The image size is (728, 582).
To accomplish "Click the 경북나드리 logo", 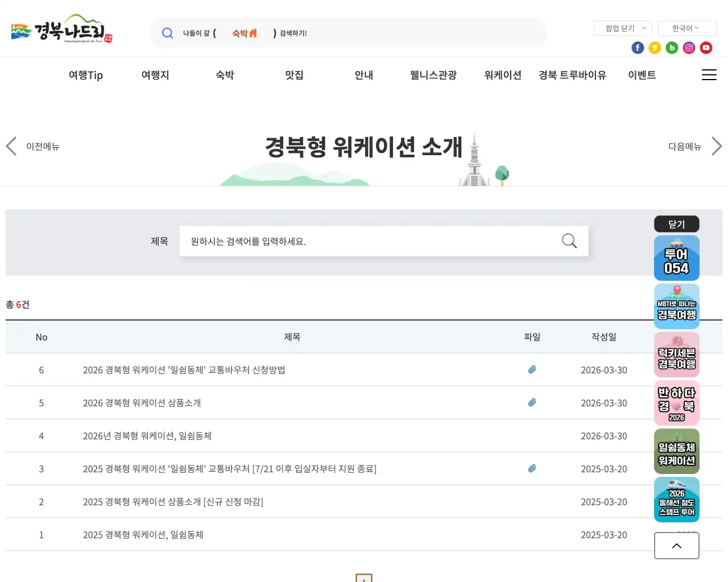I will pos(62,29).
